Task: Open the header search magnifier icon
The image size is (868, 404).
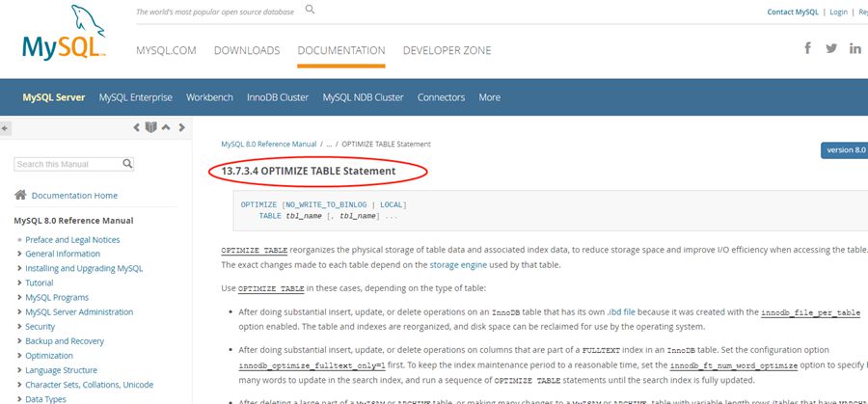Action: pyautogui.click(x=310, y=10)
